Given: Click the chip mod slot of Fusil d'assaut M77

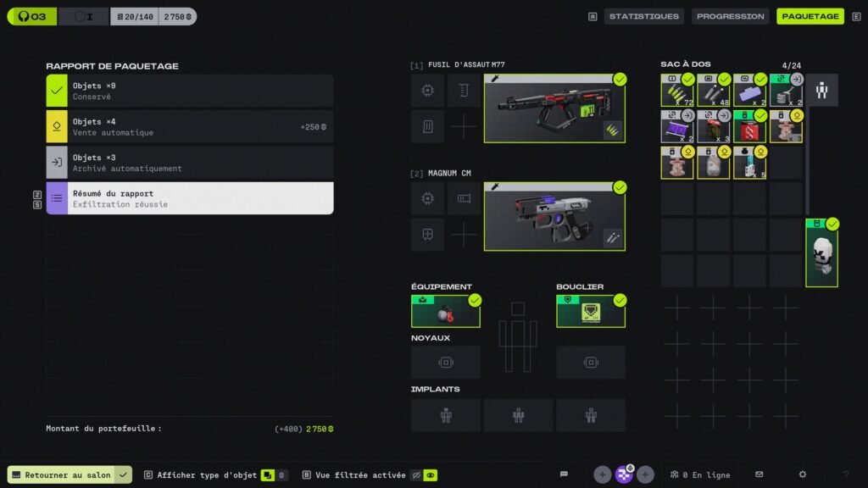Looking at the screenshot, I should 427,91.
